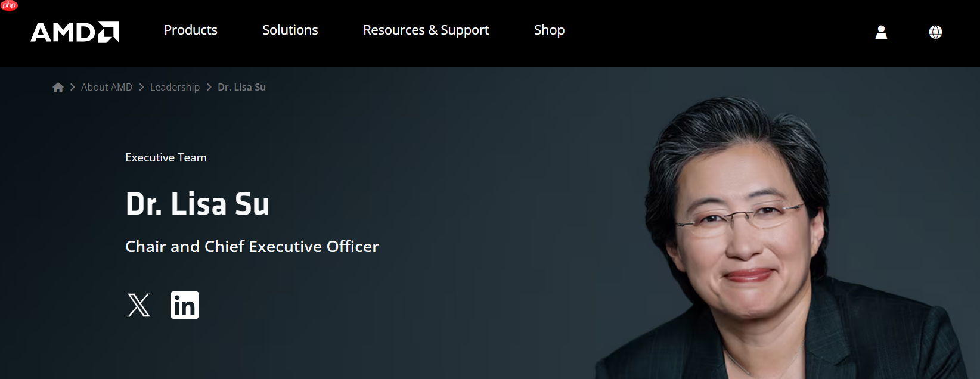Click chevron between About AMD and Leadership
This screenshot has width=980, height=379.
point(141,87)
